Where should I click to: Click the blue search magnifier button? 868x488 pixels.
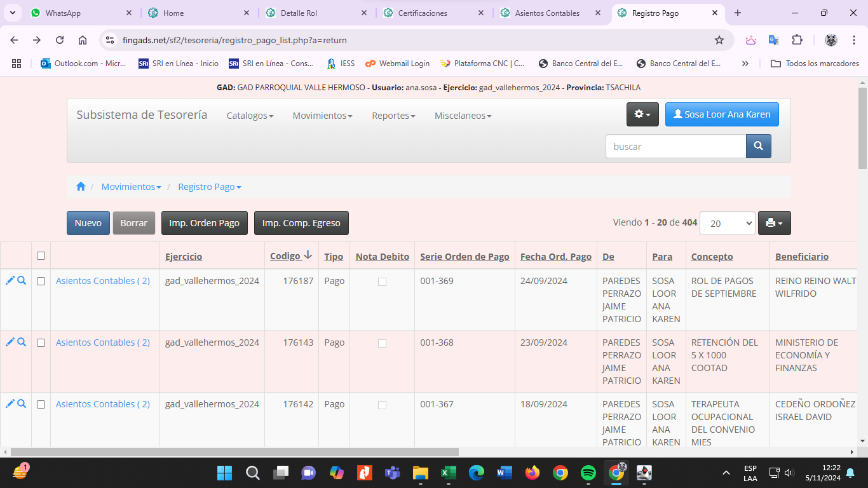tap(758, 146)
